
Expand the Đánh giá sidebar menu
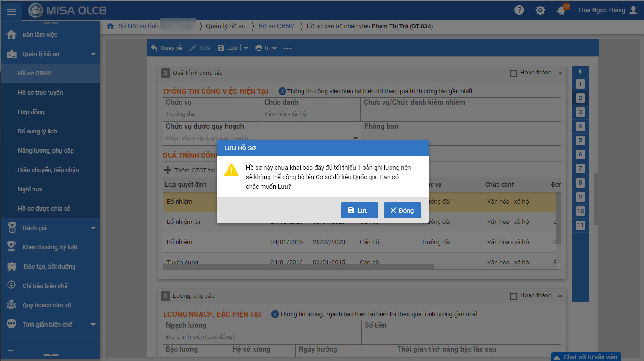point(93,228)
